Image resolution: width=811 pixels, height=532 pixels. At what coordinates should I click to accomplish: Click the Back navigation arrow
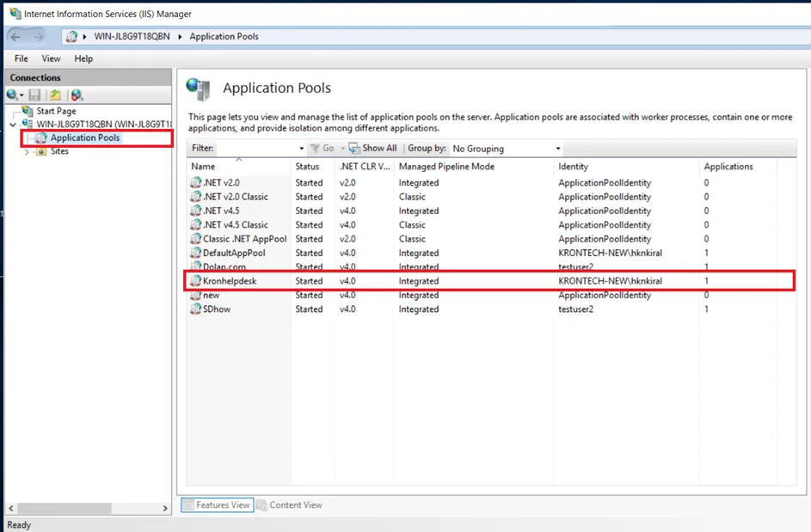click(x=15, y=37)
